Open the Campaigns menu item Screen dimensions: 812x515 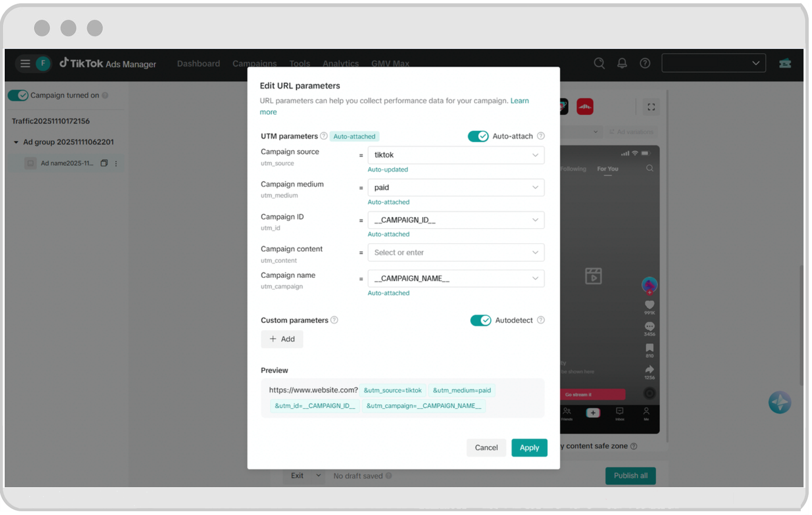click(254, 63)
